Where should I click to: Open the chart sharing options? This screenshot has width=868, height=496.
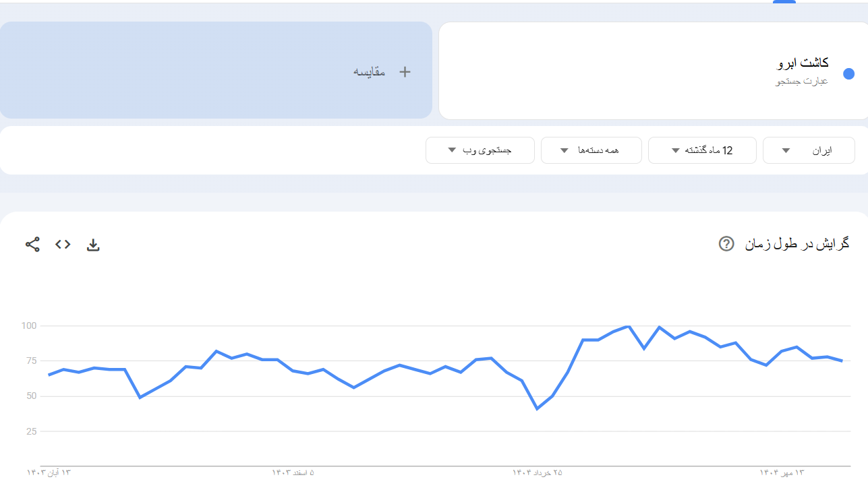pos(32,245)
